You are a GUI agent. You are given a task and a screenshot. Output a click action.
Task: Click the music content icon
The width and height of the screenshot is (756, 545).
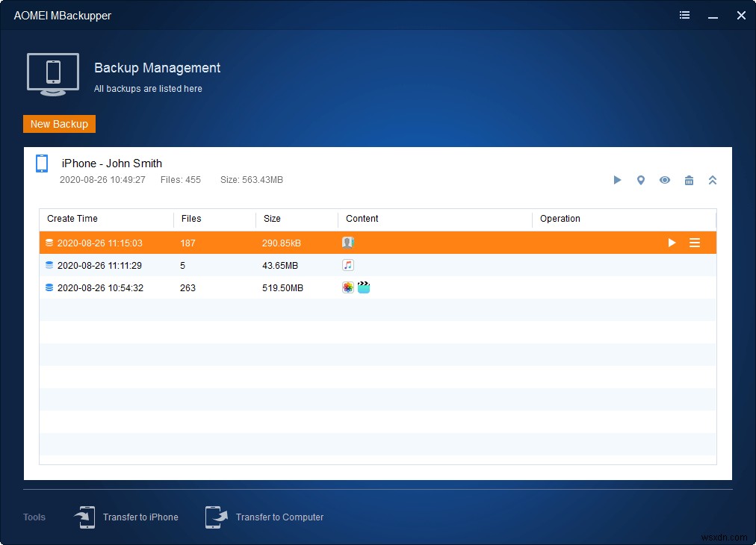click(x=347, y=265)
